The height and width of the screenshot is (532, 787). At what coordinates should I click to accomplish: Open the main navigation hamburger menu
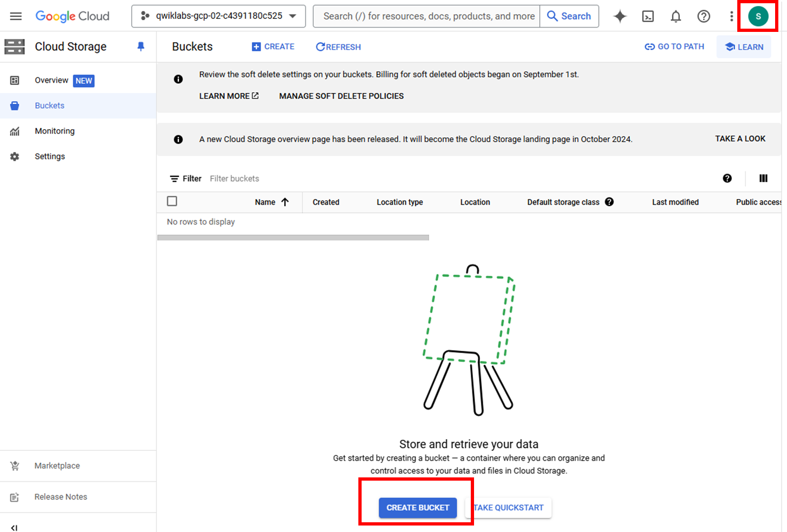point(16,16)
